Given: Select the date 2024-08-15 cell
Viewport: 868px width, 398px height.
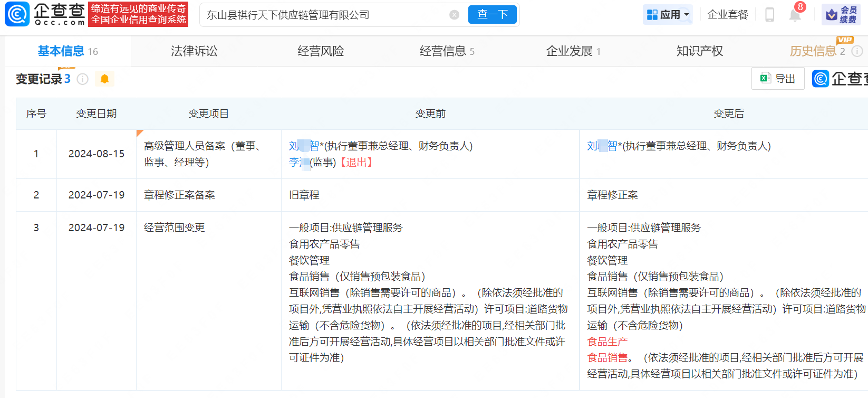Looking at the screenshot, I should (97, 154).
